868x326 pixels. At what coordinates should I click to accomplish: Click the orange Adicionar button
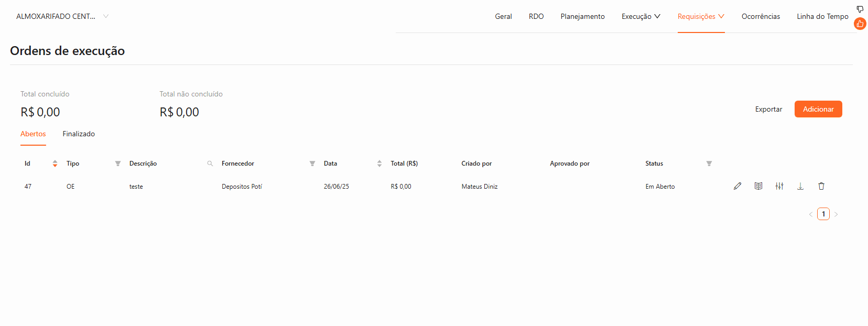coord(818,109)
